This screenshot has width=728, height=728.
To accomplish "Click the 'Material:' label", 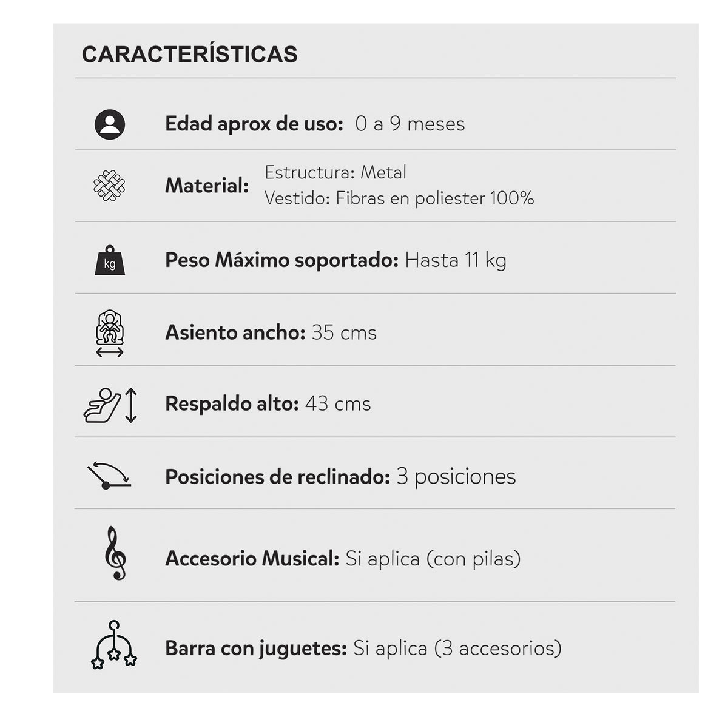I will [x=207, y=186].
